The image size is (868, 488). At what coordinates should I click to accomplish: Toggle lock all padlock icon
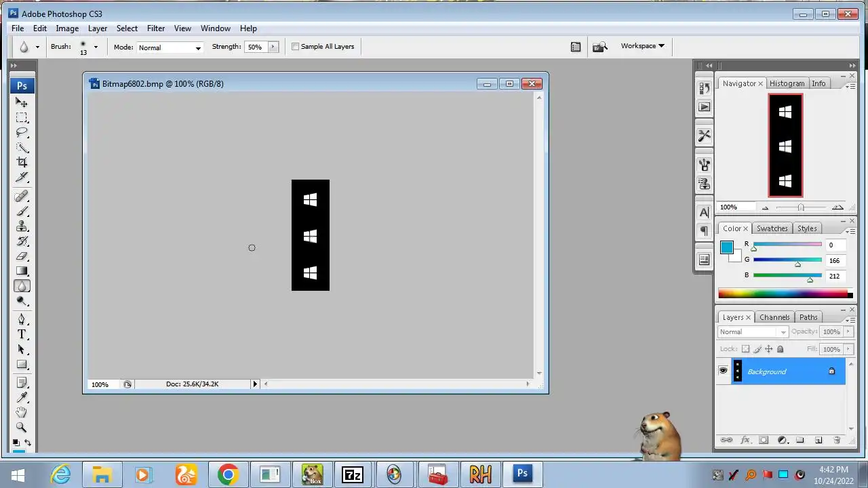(780, 349)
